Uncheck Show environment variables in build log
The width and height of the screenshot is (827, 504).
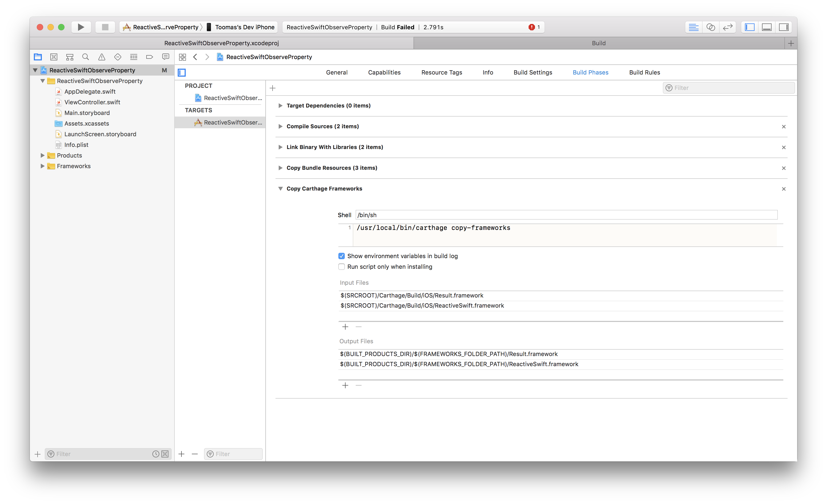pos(341,256)
